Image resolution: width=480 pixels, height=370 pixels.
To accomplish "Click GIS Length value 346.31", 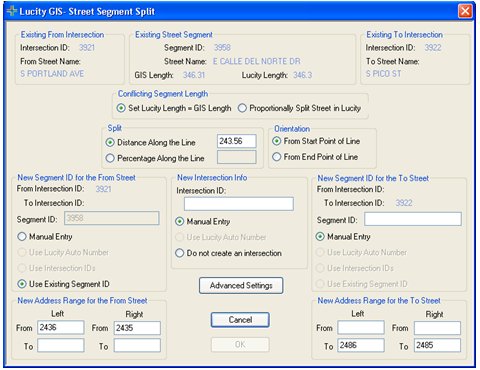I will point(194,75).
